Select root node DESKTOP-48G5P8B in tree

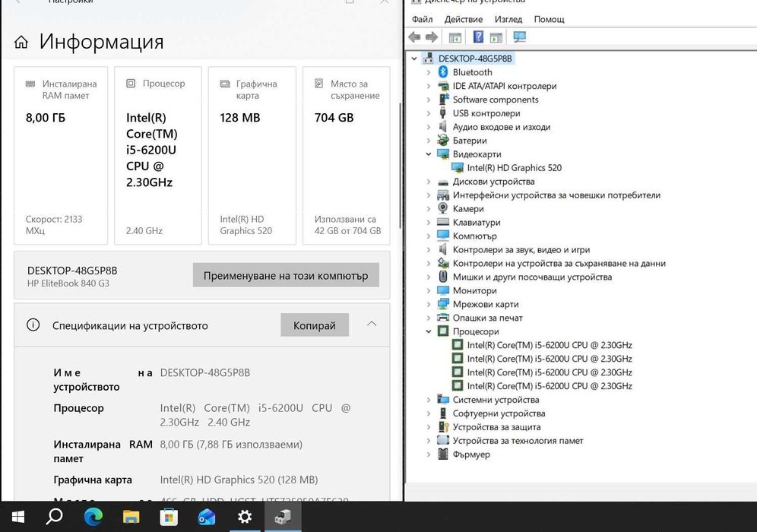tap(475, 59)
